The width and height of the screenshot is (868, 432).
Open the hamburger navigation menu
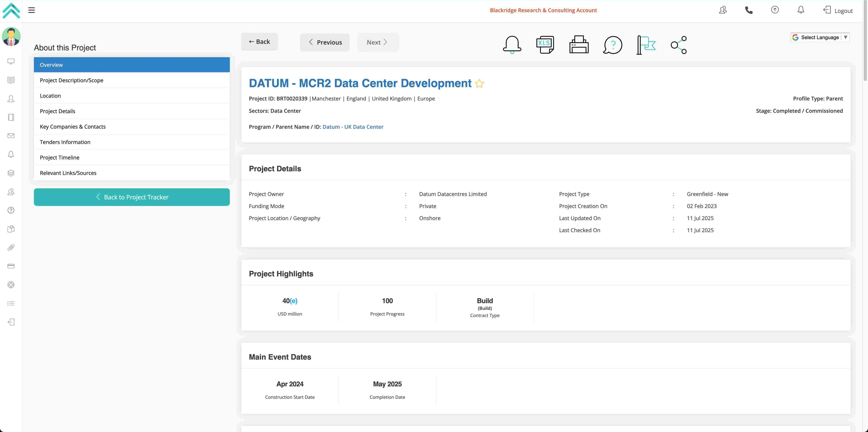(x=31, y=10)
